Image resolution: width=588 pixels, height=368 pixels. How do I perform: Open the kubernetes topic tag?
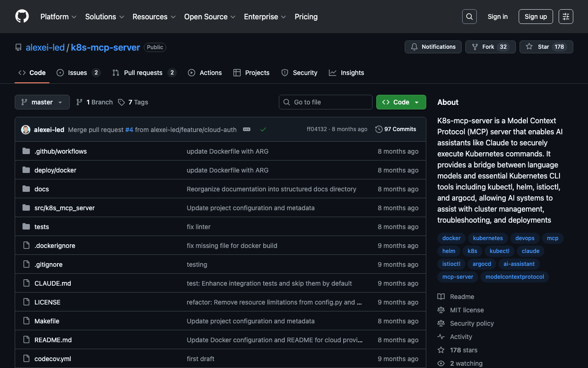[488, 238]
